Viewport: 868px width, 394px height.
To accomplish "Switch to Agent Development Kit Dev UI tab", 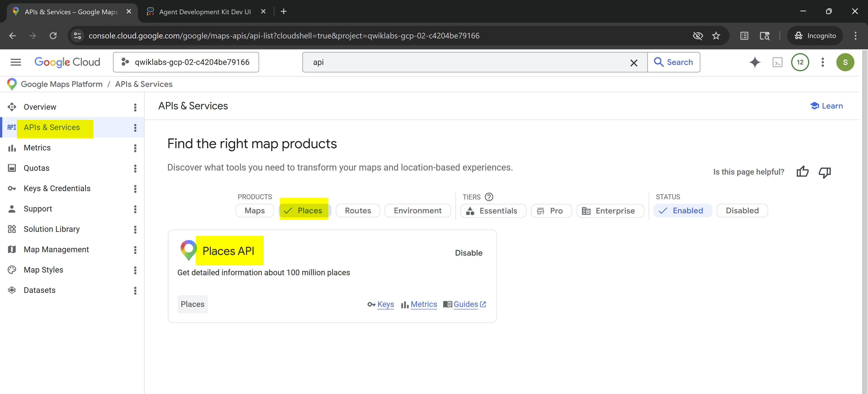I will tap(205, 12).
